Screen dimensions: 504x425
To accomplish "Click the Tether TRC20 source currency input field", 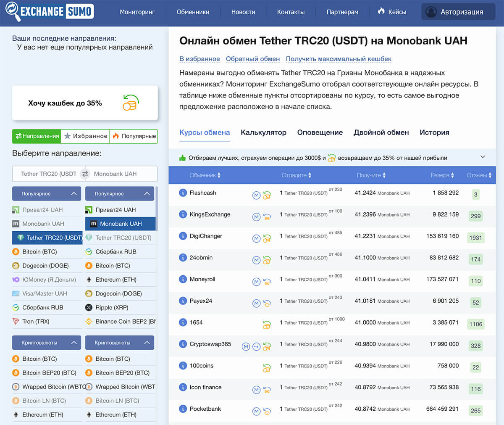I will [47, 174].
